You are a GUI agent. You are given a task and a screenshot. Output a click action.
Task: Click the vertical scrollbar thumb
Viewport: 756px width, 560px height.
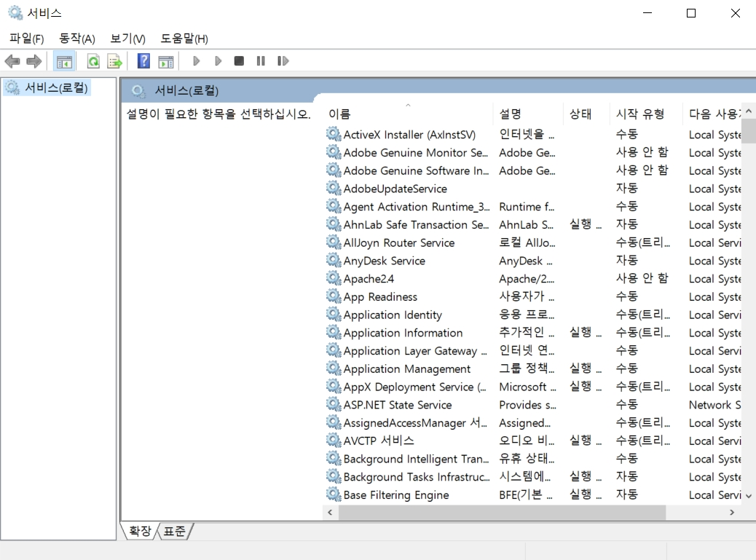748,131
